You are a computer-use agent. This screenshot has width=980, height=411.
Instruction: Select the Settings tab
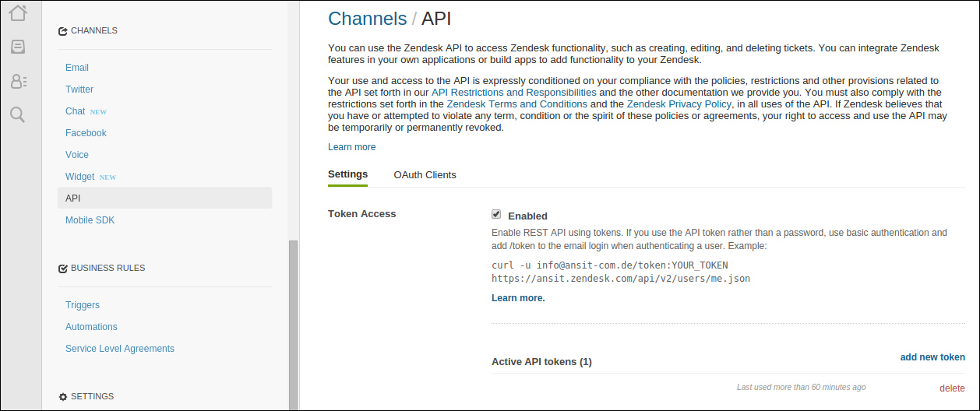347,174
